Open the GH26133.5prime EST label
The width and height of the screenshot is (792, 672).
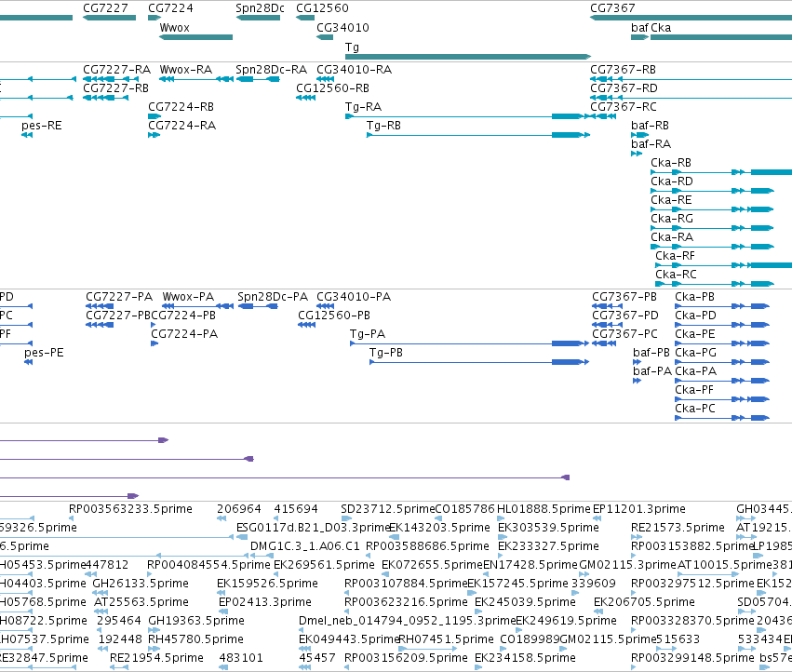(141, 584)
